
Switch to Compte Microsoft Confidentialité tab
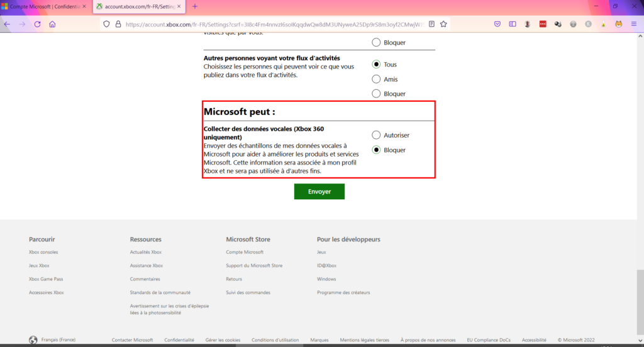coord(45,6)
